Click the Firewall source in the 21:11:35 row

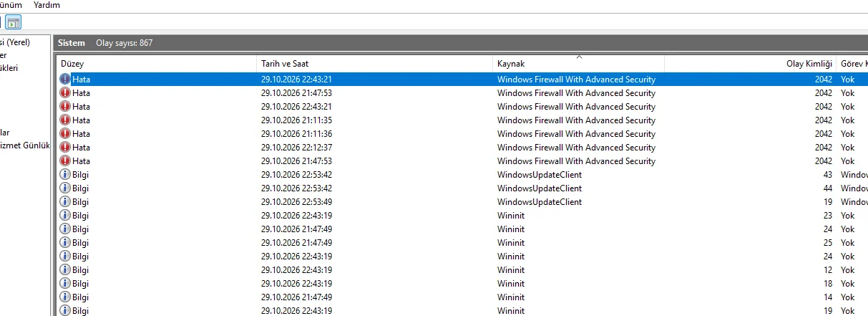coord(576,120)
